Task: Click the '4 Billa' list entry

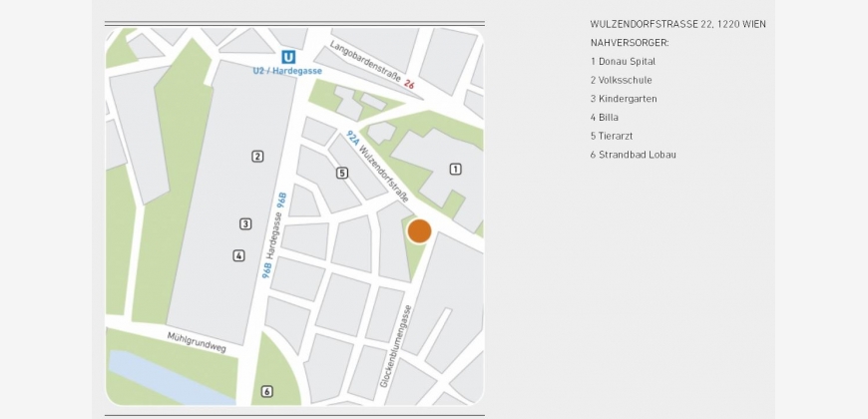Action: click(x=605, y=118)
